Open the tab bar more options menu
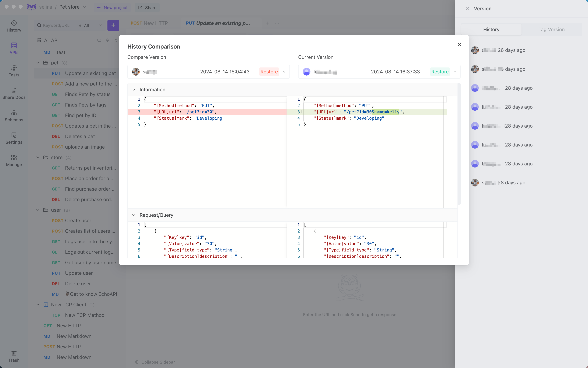Screen dimensions: 588x368 277,23
